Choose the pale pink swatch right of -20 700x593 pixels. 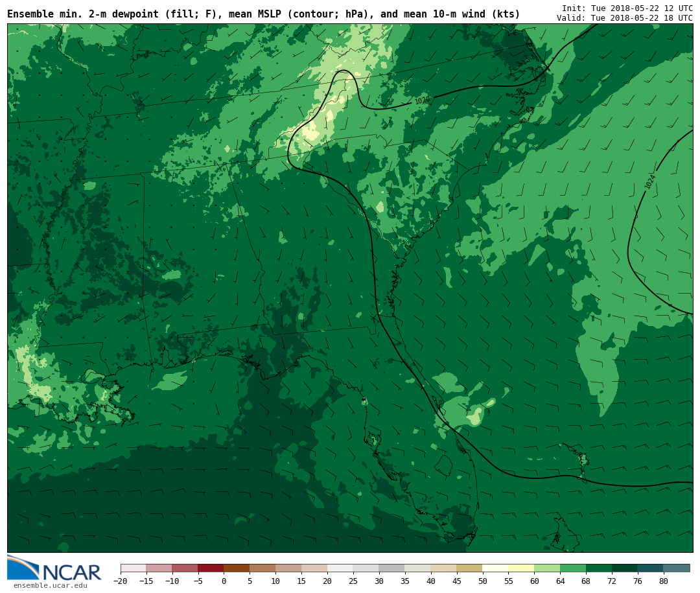[x=134, y=568]
